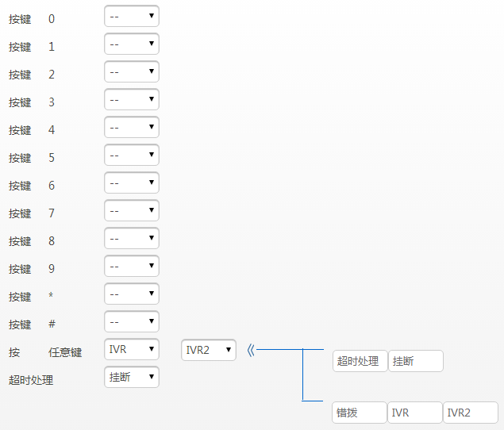Click the 错拨 box in diagram

pos(359,413)
